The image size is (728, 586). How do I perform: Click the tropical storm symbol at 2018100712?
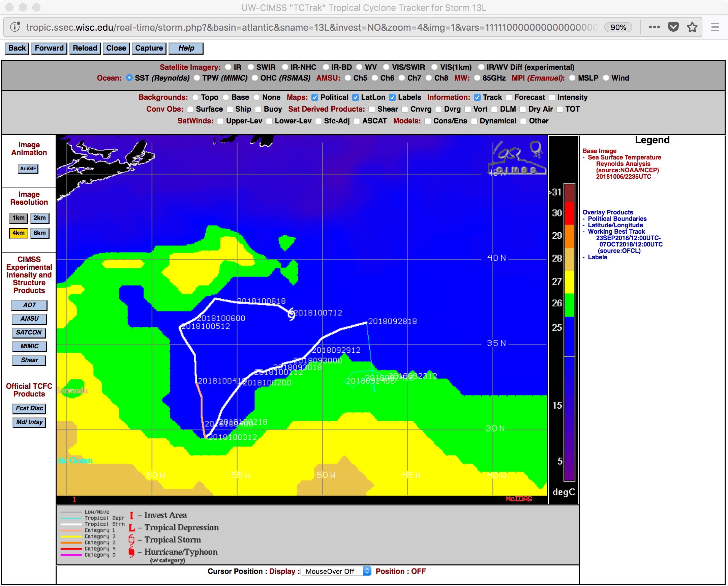coord(291,314)
